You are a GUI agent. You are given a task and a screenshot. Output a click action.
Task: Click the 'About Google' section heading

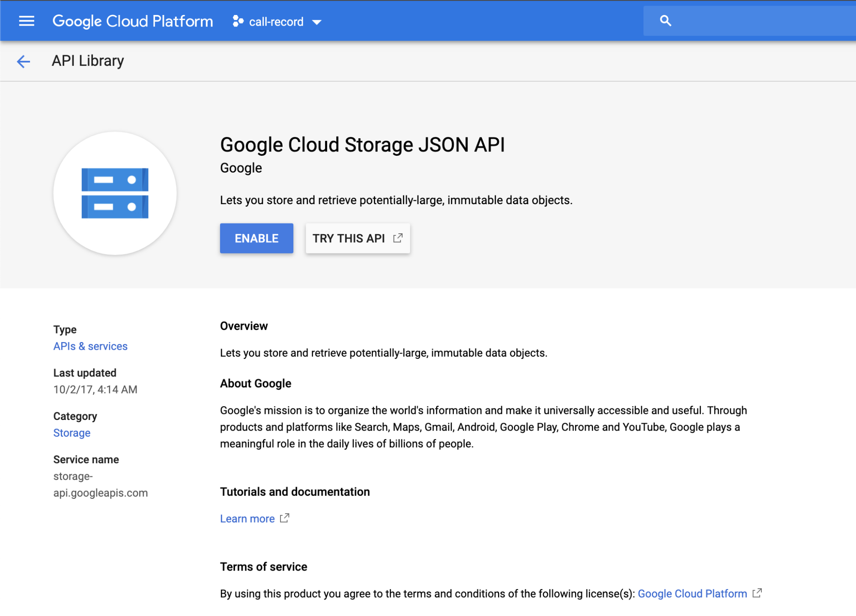pos(256,383)
